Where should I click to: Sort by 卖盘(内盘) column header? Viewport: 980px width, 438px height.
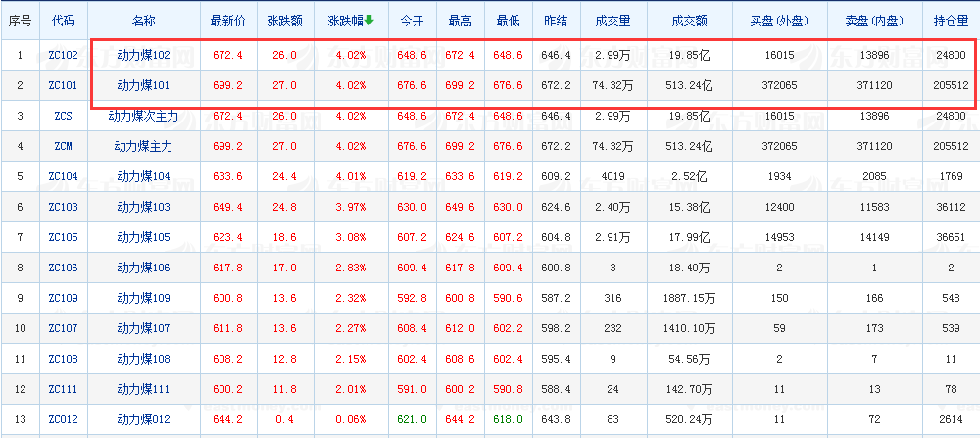pyautogui.click(x=874, y=21)
